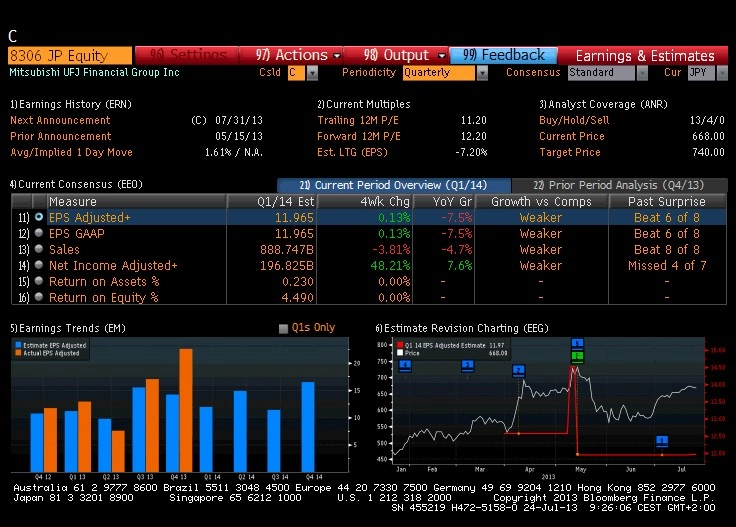Open the Consensus Standard dropdown
Image resolution: width=736 pixels, height=527 pixels.
pyautogui.click(x=642, y=73)
